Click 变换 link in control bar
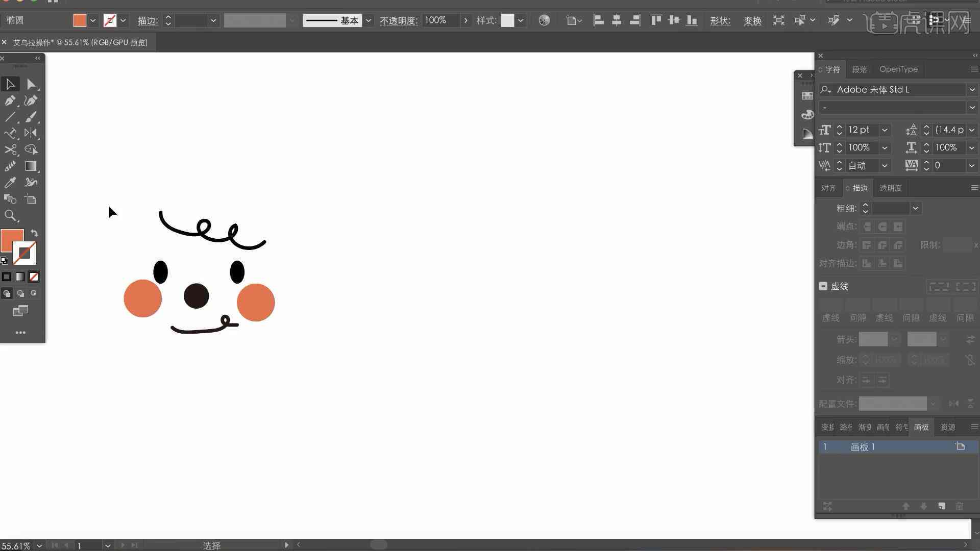Viewport: 980px width, 551px height. point(752,20)
